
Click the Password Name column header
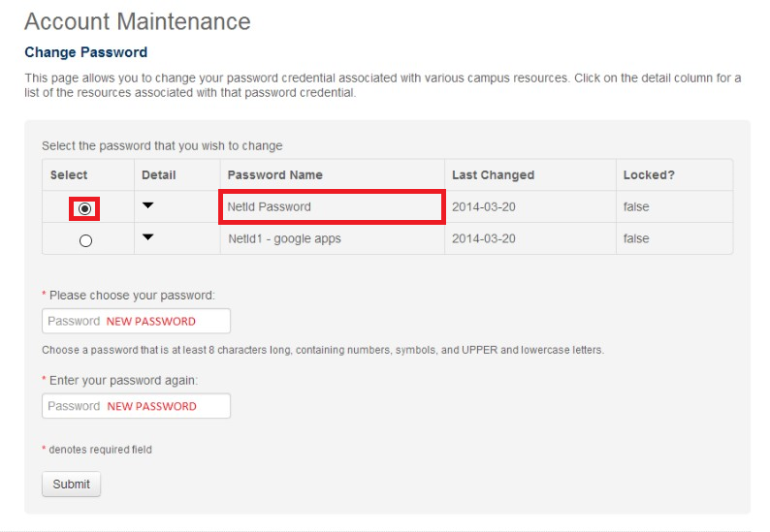click(x=275, y=175)
